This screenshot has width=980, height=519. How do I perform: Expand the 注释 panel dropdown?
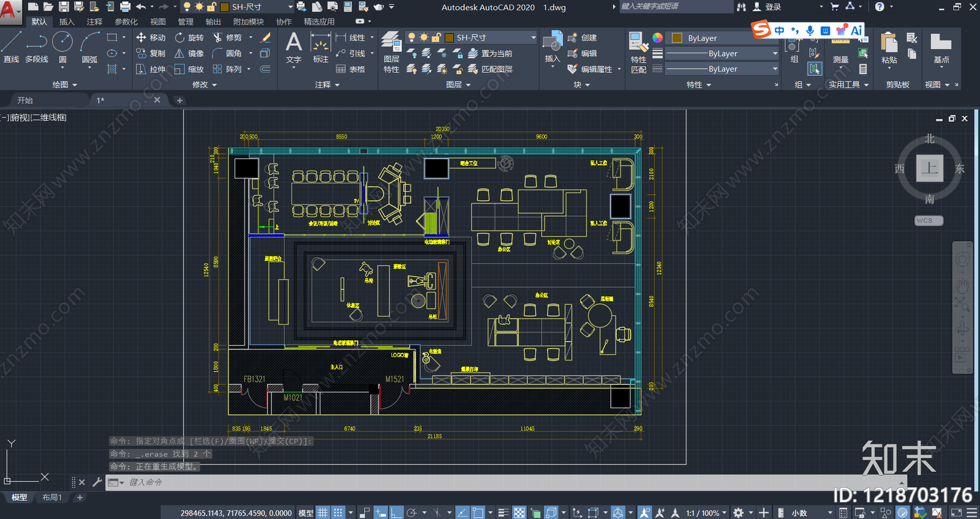tap(327, 84)
